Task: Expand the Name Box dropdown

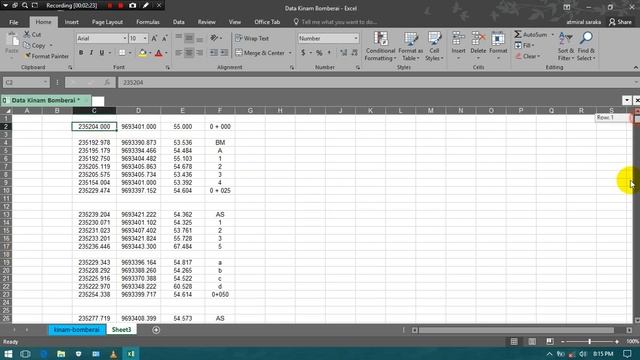Action: [x=45, y=82]
